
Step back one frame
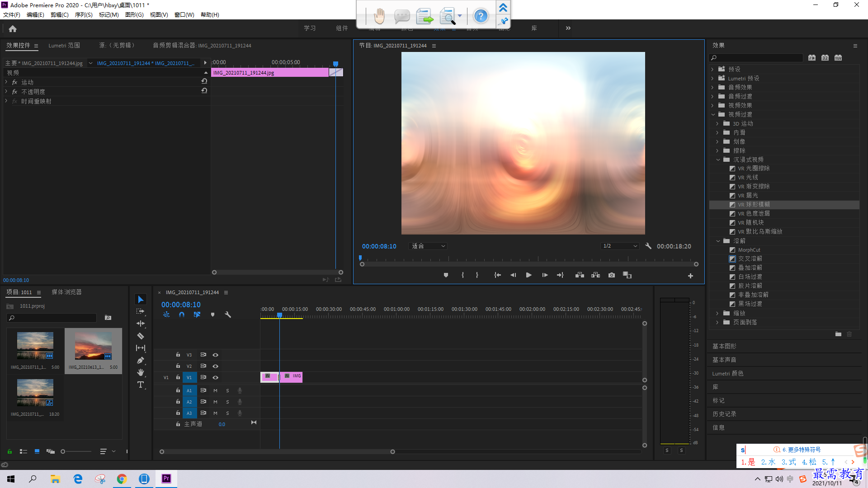513,275
